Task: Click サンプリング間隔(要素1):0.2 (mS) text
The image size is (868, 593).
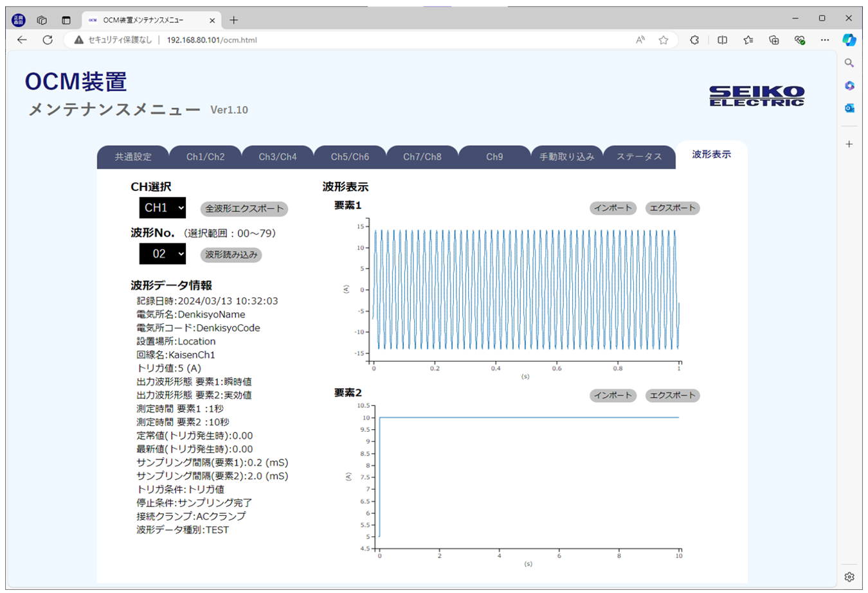Action: point(212,463)
